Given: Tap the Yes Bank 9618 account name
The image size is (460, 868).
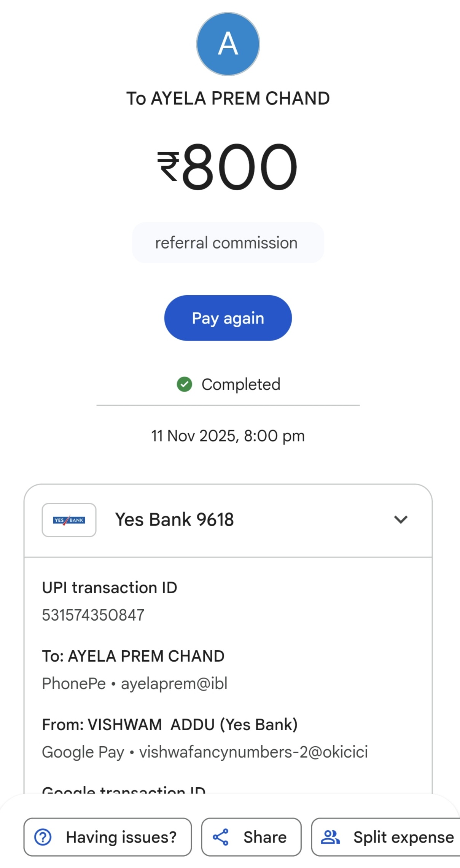Looking at the screenshot, I should [174, 519].
